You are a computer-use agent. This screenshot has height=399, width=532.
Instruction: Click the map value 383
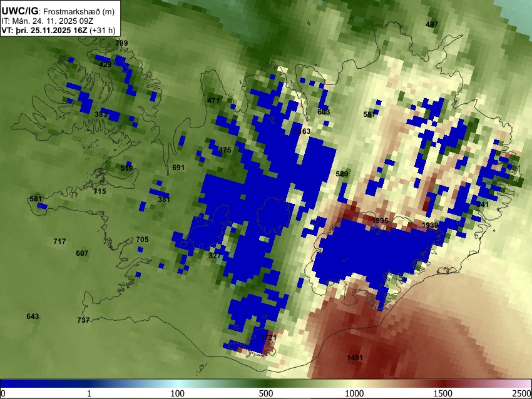pyautogui.click(x=101, y=114)
